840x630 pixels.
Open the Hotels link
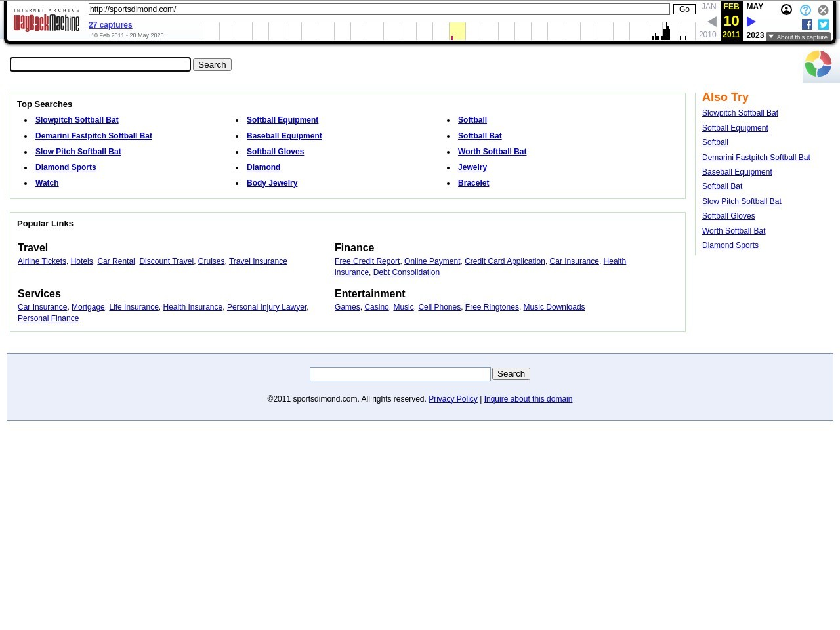[x=81, y=261]
